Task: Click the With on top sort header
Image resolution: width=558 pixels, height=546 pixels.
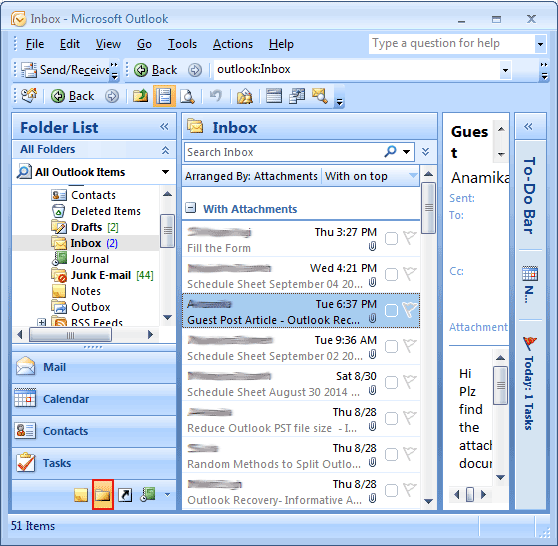Action: [370, 176]
